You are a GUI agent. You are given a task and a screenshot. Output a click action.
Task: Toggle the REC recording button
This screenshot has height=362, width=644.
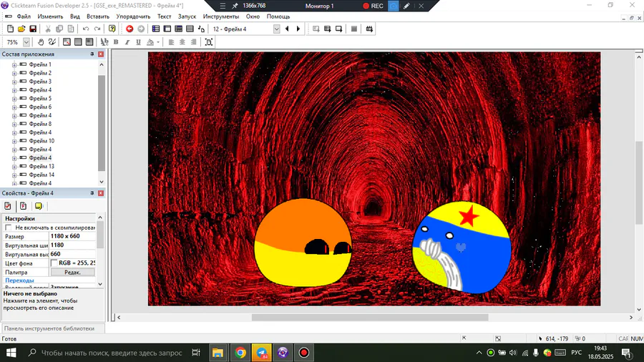point(373,6)
